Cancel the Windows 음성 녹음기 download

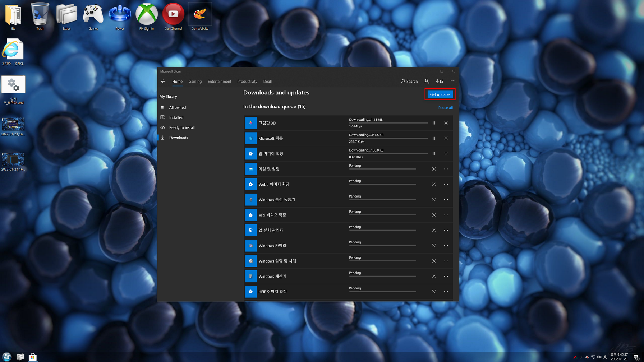[434, 200]
